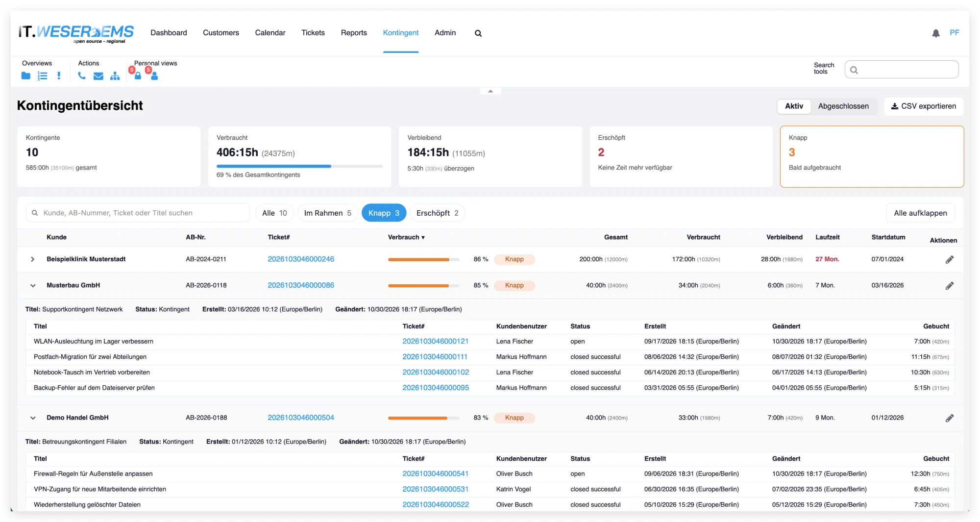Open the sitemap actions icon
The width and height of the screenshot is (980, 522).
115,76
